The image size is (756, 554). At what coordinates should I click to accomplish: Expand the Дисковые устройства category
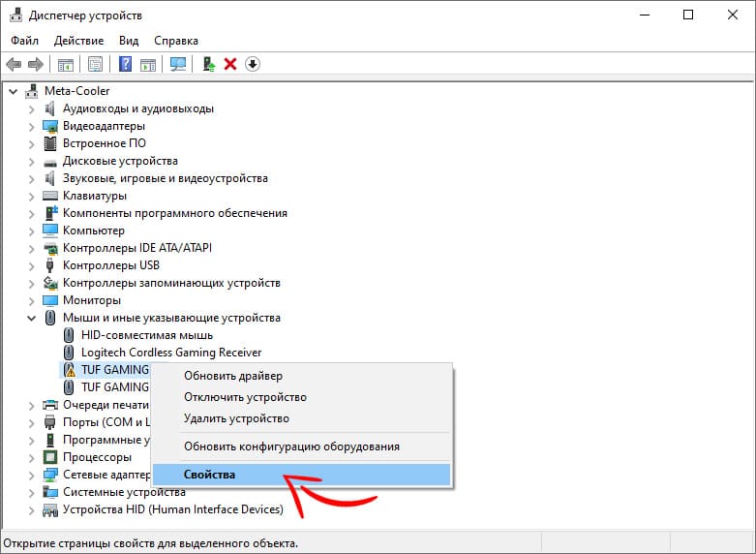[x=32, y=162]
